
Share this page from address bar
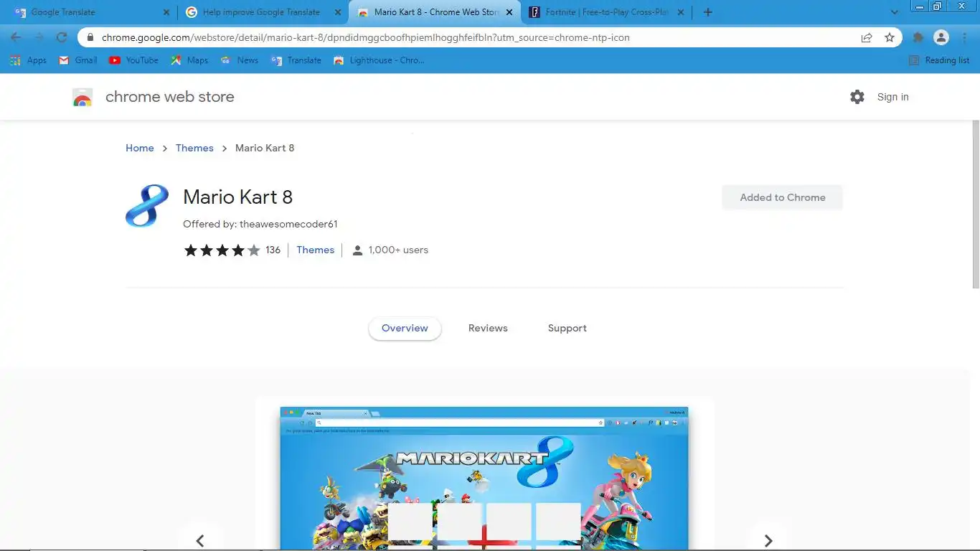867,37
